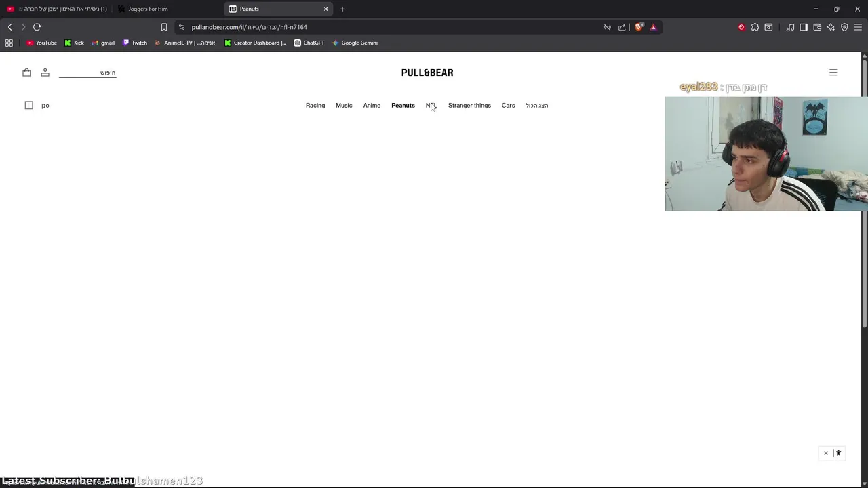Select the NFL category
The height and width of the screenshot is (488, 868).
431,106
